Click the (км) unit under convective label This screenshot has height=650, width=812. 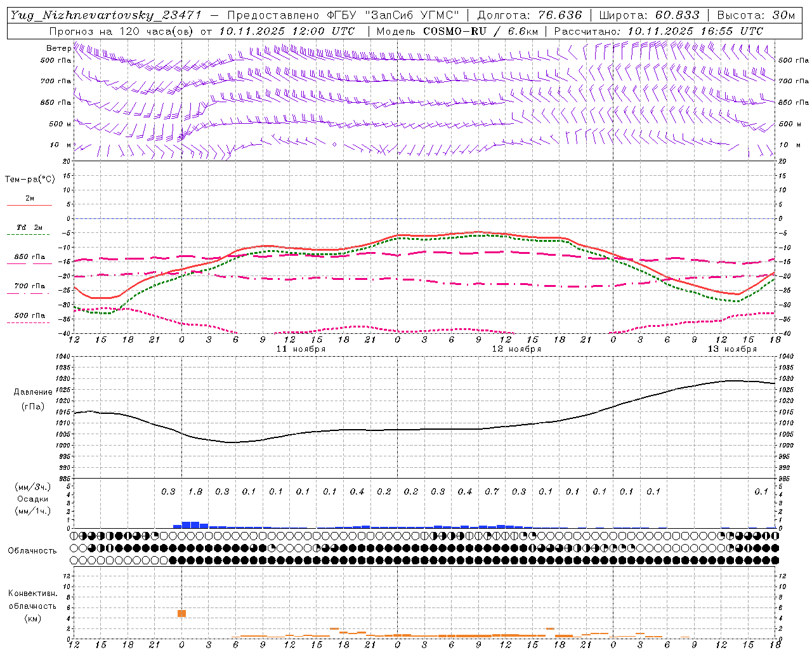point(32,618)
